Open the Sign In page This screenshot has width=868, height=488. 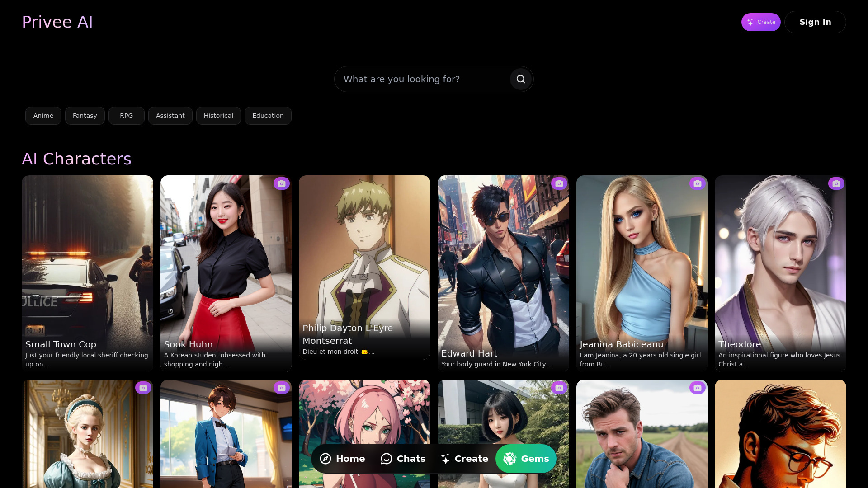pos(815,22)
